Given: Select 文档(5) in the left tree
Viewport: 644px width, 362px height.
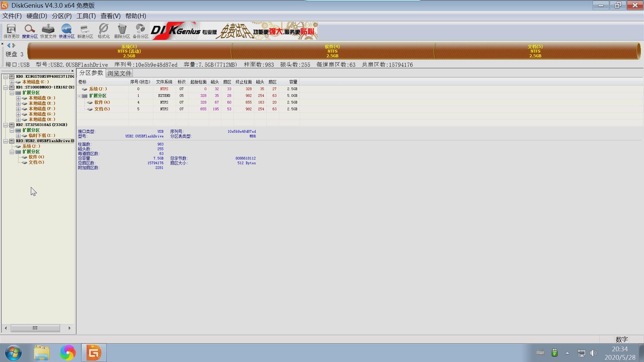Looking at the screenshot, I should pos(36,162).
